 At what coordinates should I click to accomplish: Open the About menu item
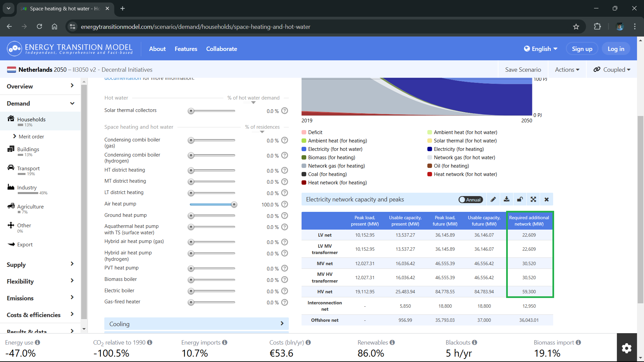click(157, 49)
